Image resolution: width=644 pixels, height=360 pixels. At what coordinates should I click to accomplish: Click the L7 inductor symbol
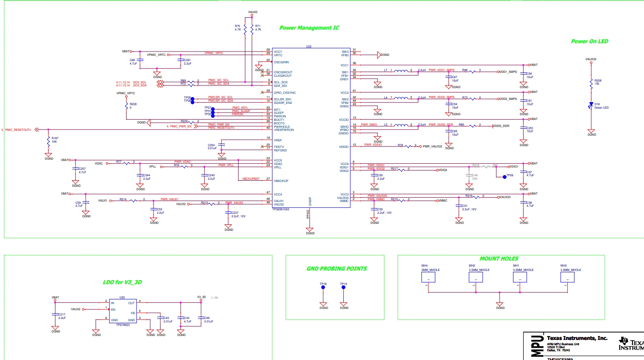(401, 71)
